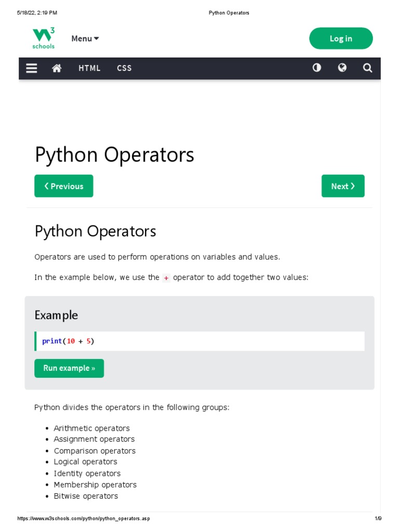Open the globe language translate icon
The image size is (399, 532).
point(342,68)
